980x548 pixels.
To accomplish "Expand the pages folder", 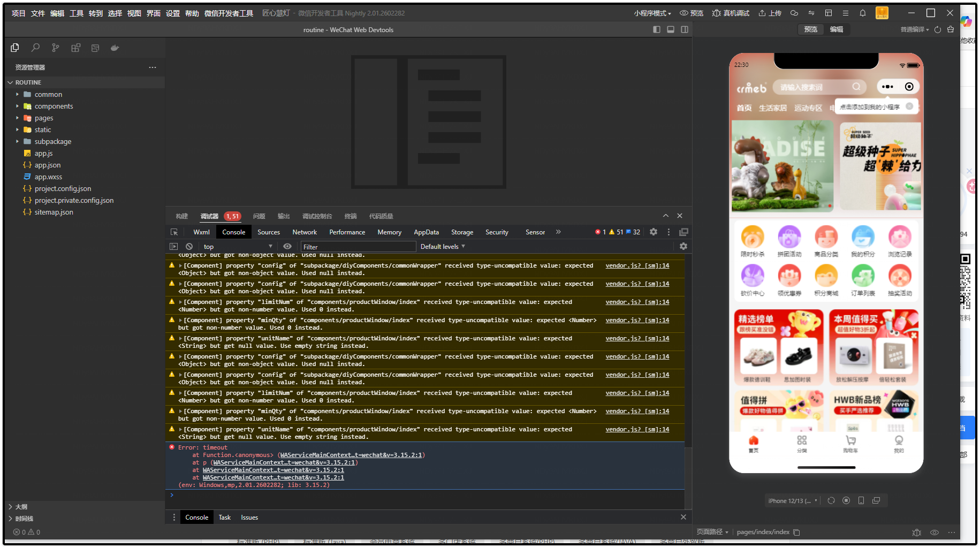I will (44, 118).
